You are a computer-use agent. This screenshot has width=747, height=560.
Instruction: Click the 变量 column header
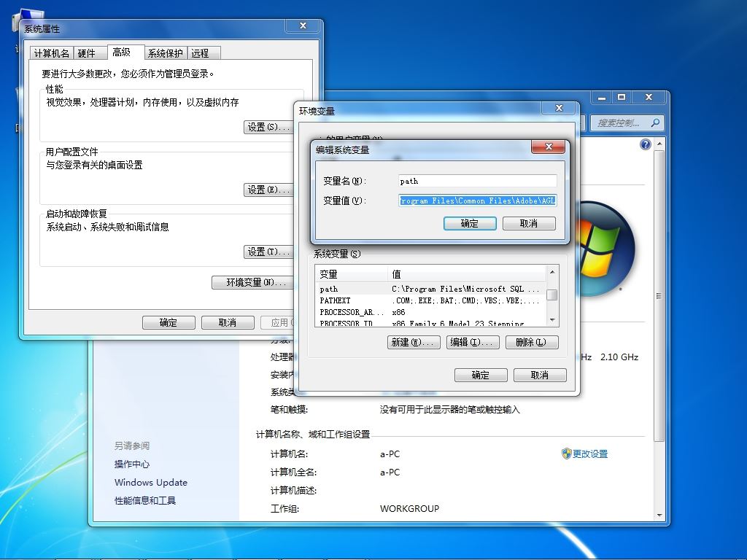352,274
